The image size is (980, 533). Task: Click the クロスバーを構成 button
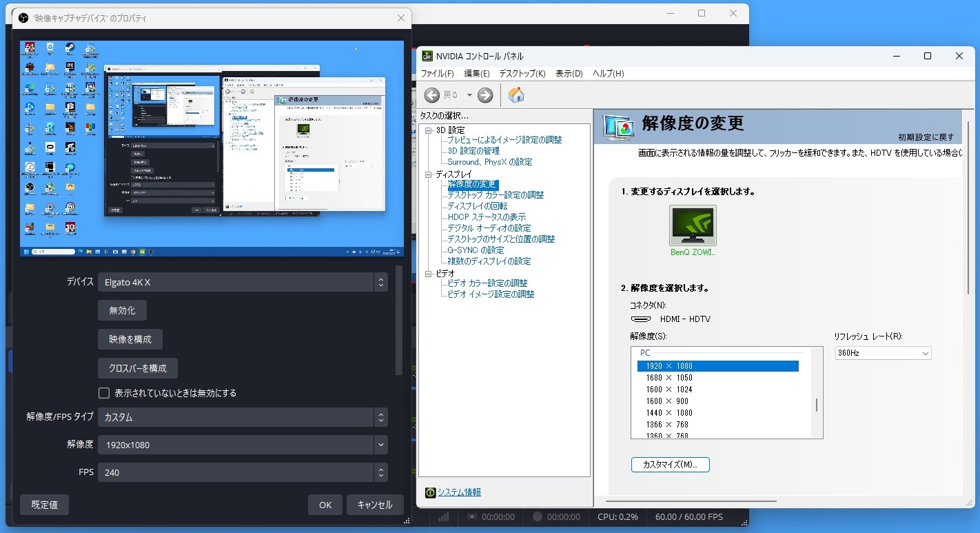pos(138,368)
